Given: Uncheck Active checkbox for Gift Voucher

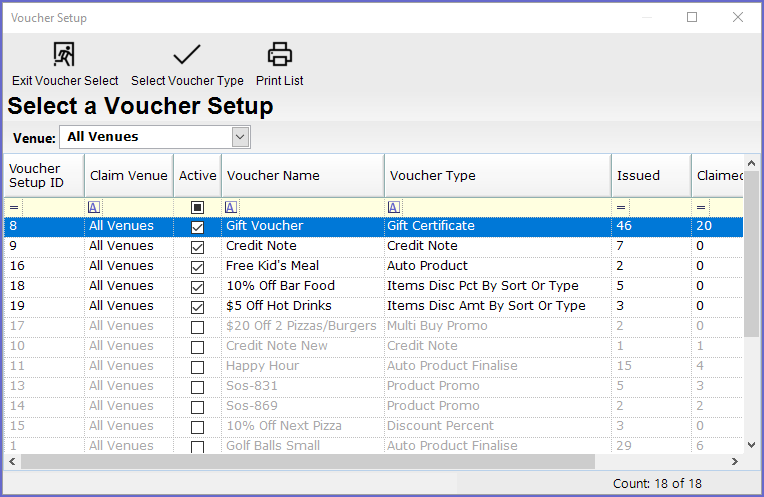Looking at the screenshot, I should tap(197, 227).
